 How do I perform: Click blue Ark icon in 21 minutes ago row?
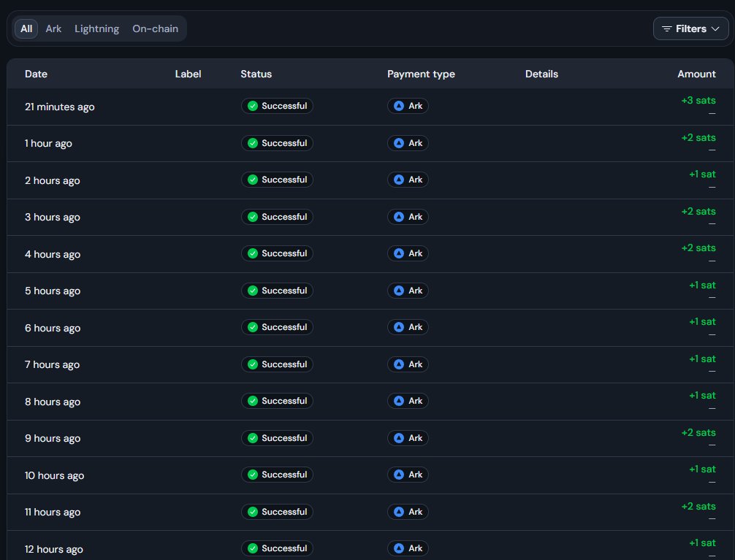399,106
